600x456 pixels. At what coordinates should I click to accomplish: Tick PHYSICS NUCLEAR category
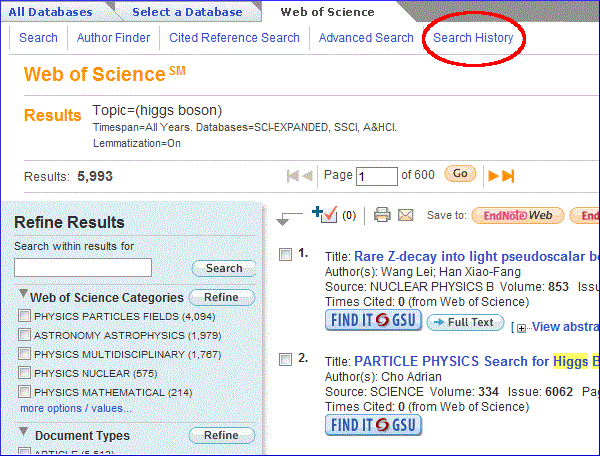pyautogui.click(x=24, y=372)
